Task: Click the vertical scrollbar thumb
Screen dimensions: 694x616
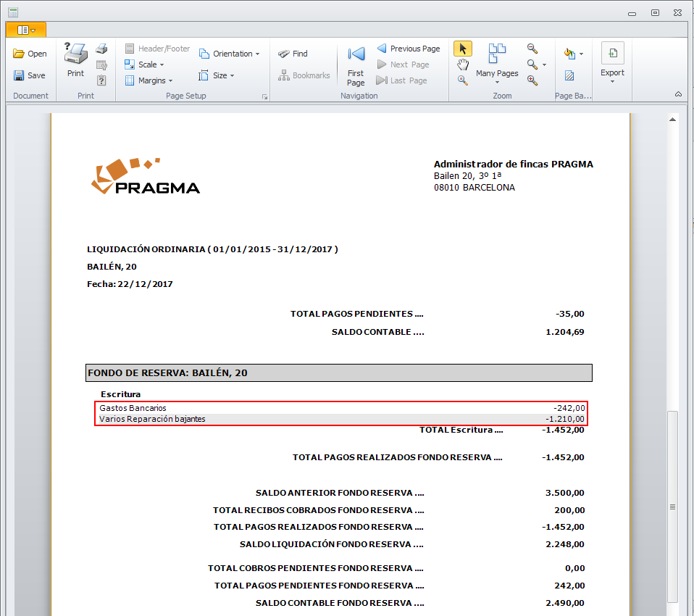Action: (x=673, y=507)
